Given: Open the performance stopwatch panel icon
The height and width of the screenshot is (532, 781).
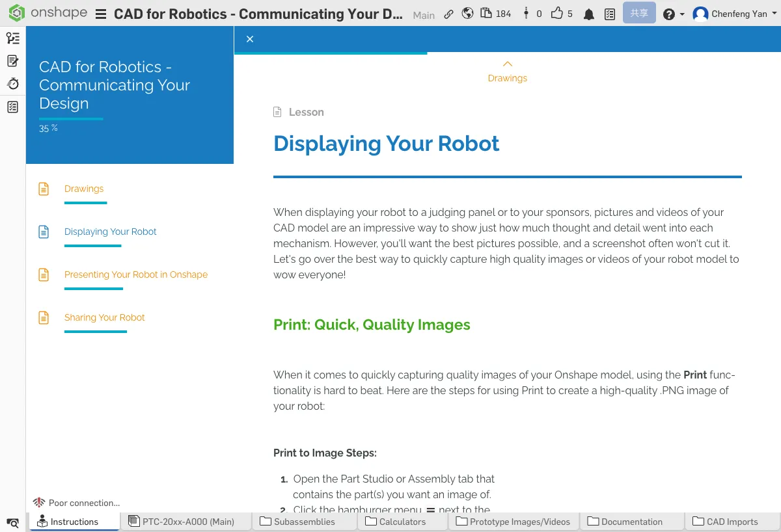Looking at the screenshot, I should [x=12, y=84].
